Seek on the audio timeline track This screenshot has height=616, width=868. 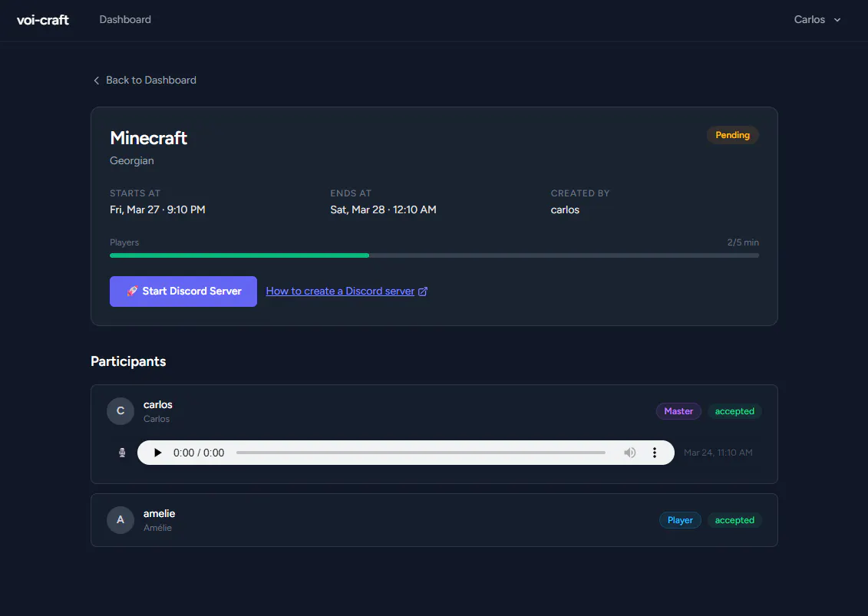point(421,453)
